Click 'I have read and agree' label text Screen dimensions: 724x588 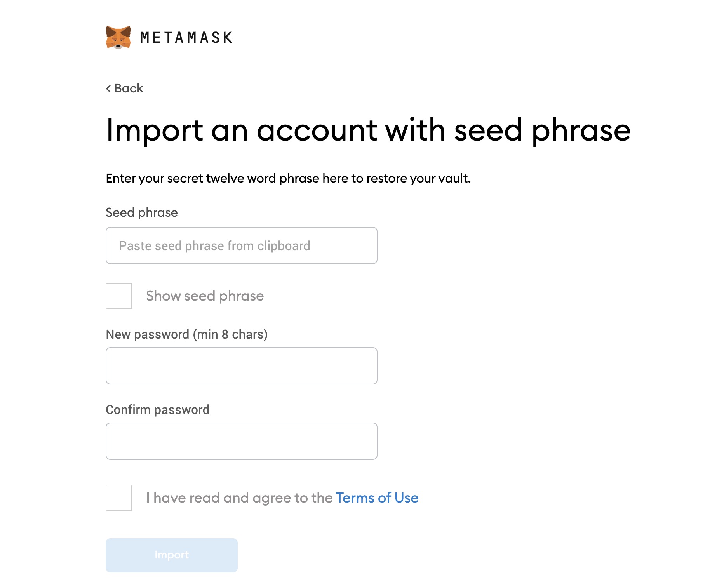[x=239, y=498]
